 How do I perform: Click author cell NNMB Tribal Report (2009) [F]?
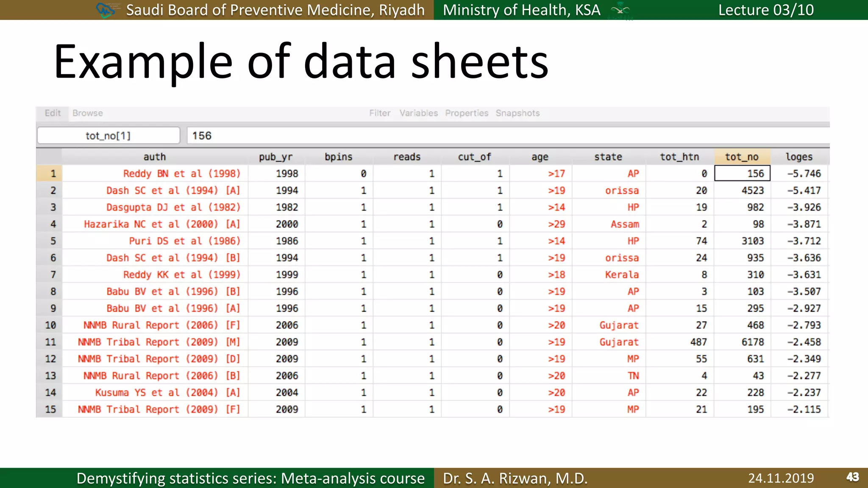click(x=155, y=409)
